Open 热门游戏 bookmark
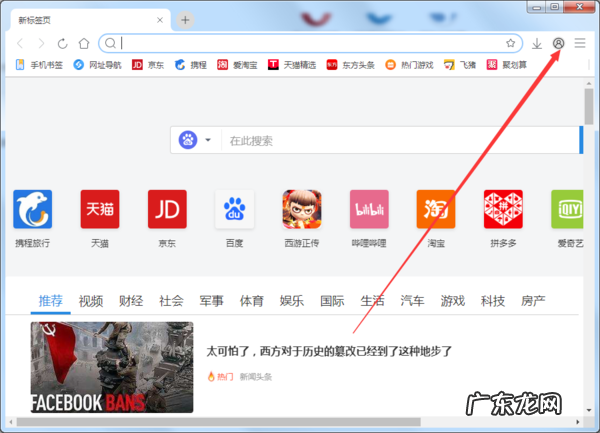The height and width of the screenshot is (433, 600). [x=409, y=65]
